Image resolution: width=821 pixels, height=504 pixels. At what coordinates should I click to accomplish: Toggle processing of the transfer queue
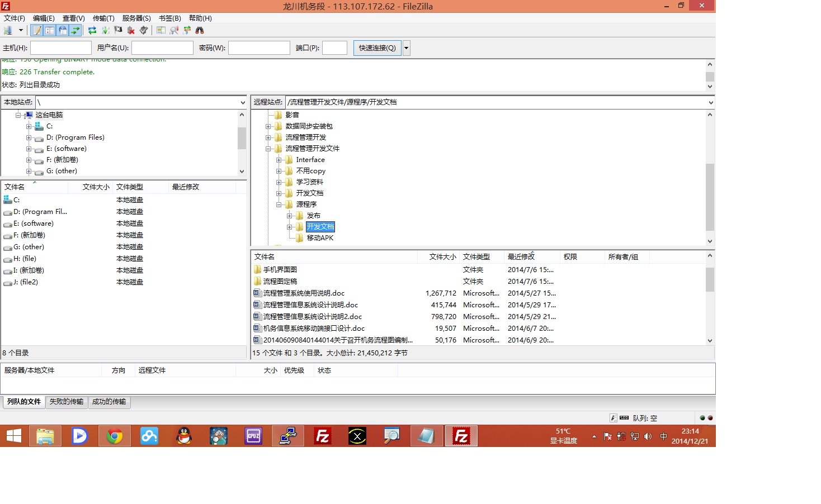click(105, 30)
